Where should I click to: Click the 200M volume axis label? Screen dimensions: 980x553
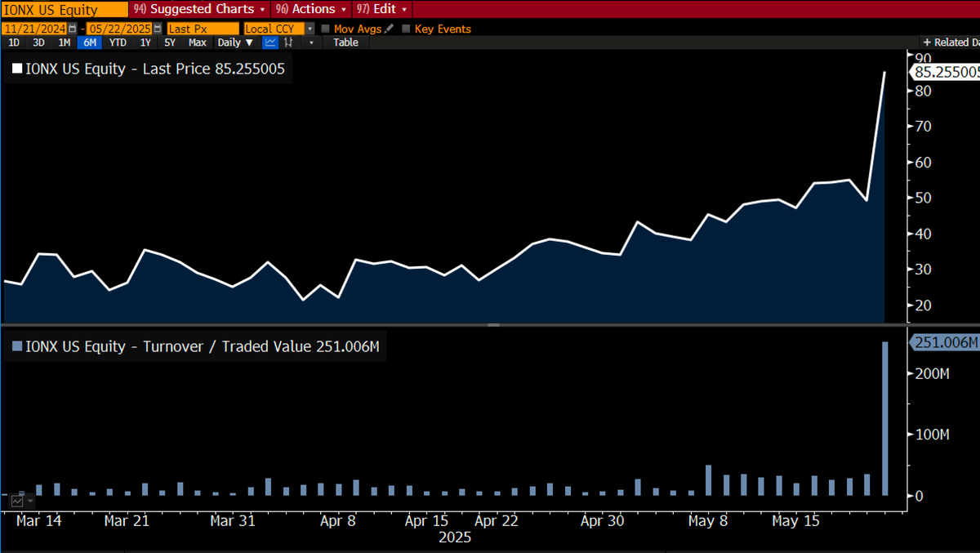tap(932, 372)
